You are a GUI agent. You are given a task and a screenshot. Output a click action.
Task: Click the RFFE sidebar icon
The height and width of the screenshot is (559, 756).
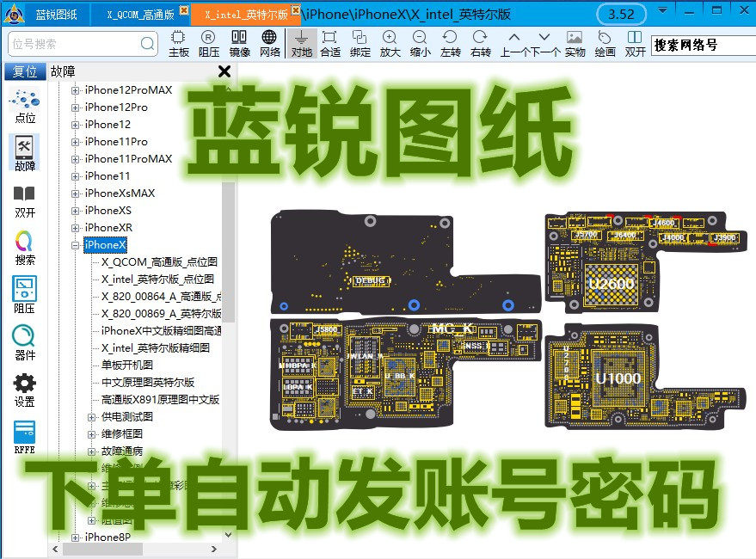point(25,437)
